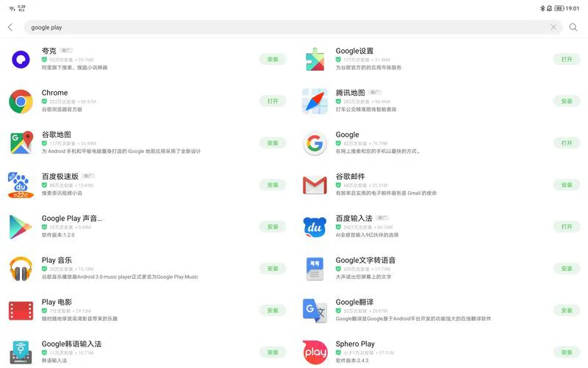588x368 pixels.
Task: Install Google韩语输入法
Action: [x=273, y=353]
